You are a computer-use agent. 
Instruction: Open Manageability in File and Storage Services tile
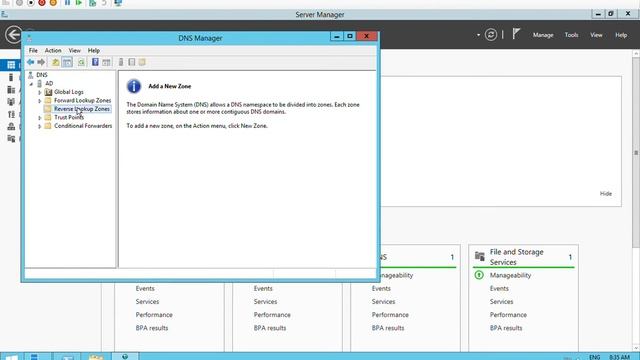point(510,275)
